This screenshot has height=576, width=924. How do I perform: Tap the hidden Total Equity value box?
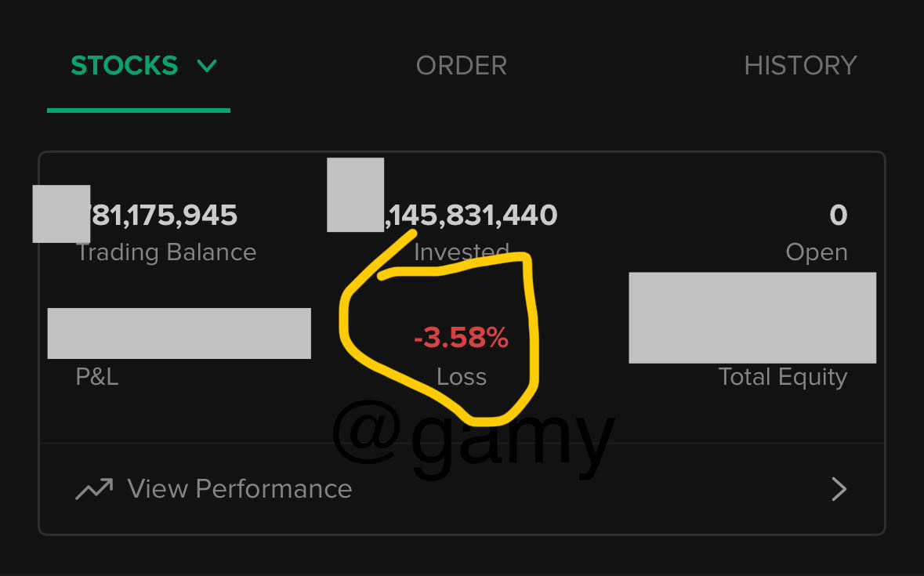coord(752,317)
